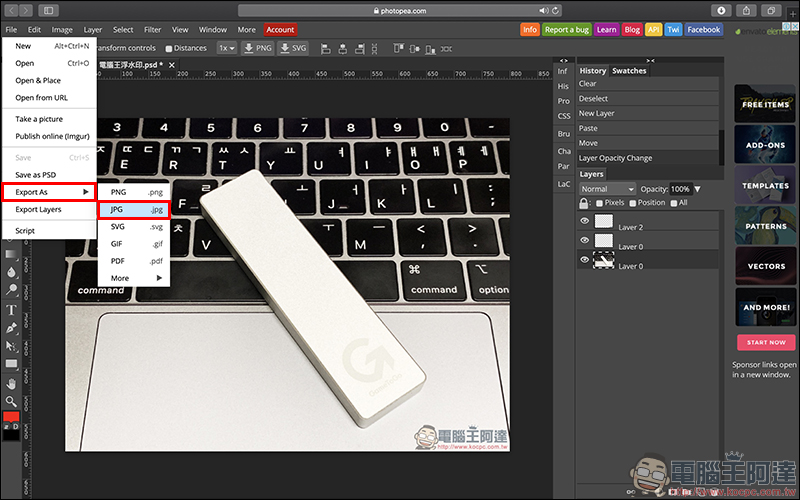Choose Open & Place
800x500 pixels.
[49, 81]
